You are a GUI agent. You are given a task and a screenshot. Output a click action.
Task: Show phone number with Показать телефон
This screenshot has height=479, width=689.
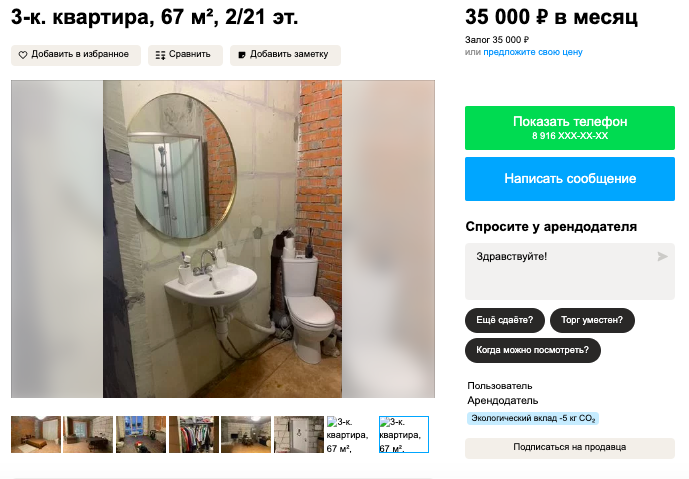(569, 128)
